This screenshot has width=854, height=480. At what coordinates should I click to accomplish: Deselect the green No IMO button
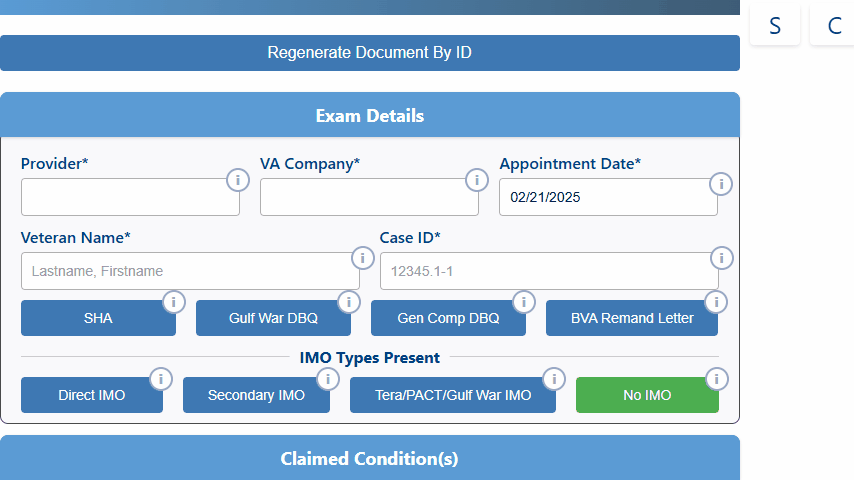click(647, 395)
